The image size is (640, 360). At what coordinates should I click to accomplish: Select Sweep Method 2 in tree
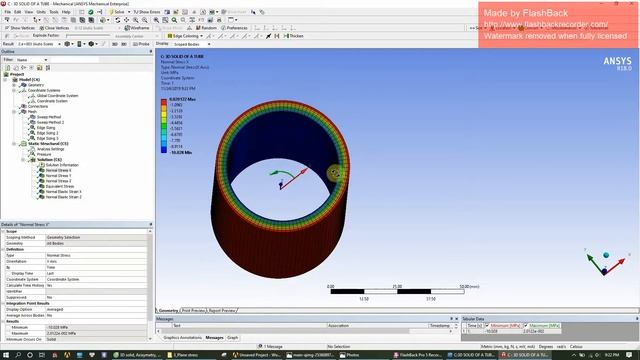pos(50,122)
